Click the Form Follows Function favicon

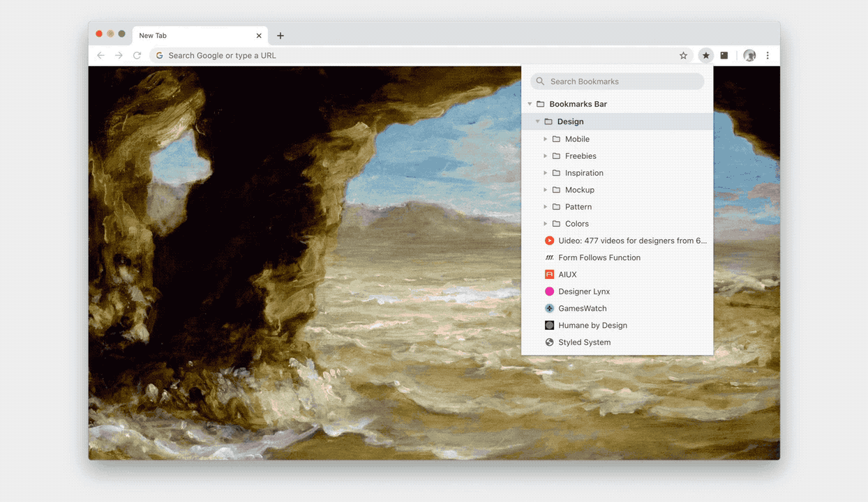click(550, 258)
